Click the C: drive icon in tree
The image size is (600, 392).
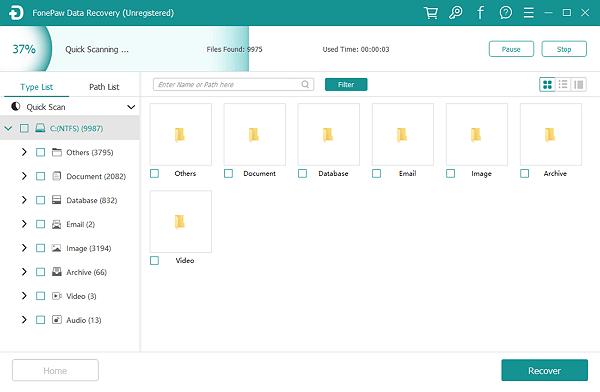(x=40, y=128)
